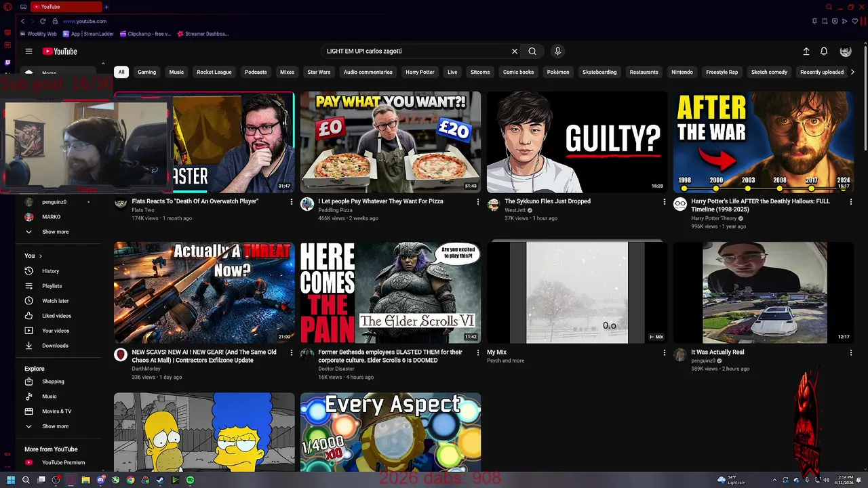Switch to the YouTube browser tab
Image resolution: width=868 pixels, height=488 pixels.
pyautogui.click(x=65, y=7)
